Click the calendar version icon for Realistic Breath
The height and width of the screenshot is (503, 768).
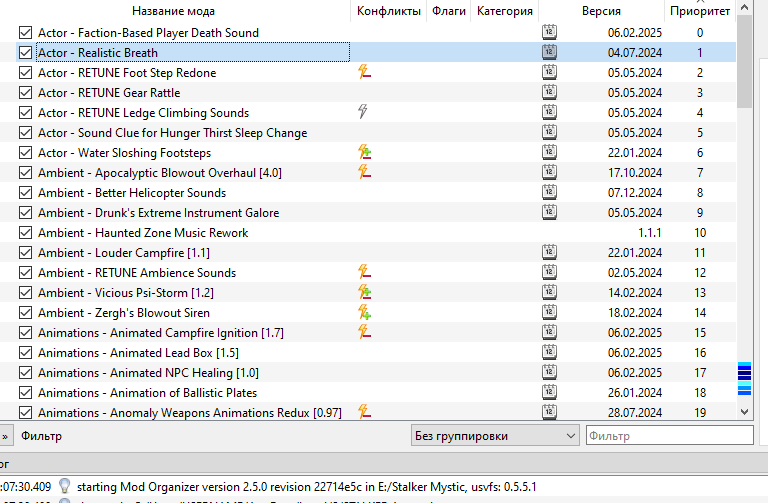549,52
